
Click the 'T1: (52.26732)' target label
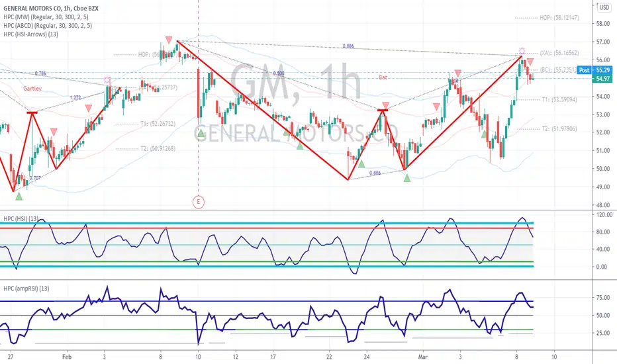[158, 124]
